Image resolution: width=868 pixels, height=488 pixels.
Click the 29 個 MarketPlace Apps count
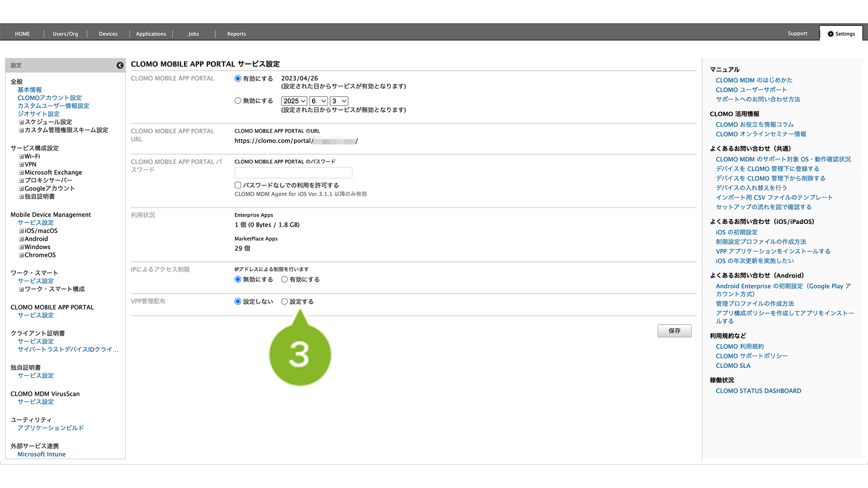pyautogui.click(x=242, y=248)
